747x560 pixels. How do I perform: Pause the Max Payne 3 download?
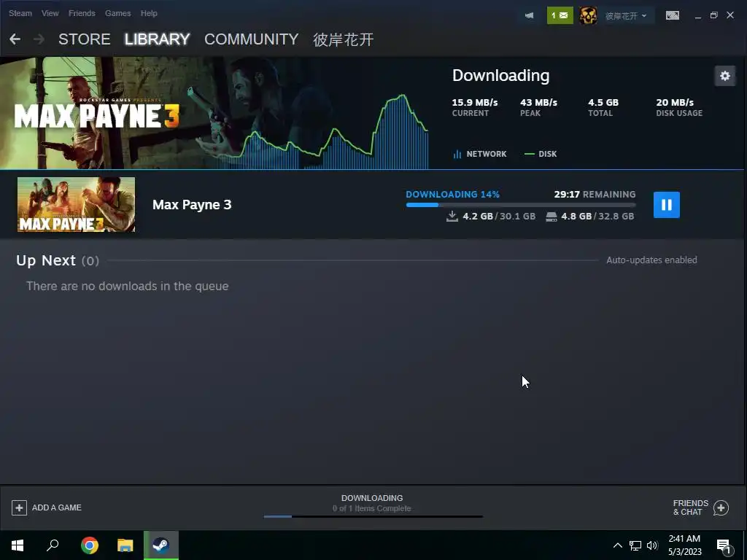click(x=667, y=205)
